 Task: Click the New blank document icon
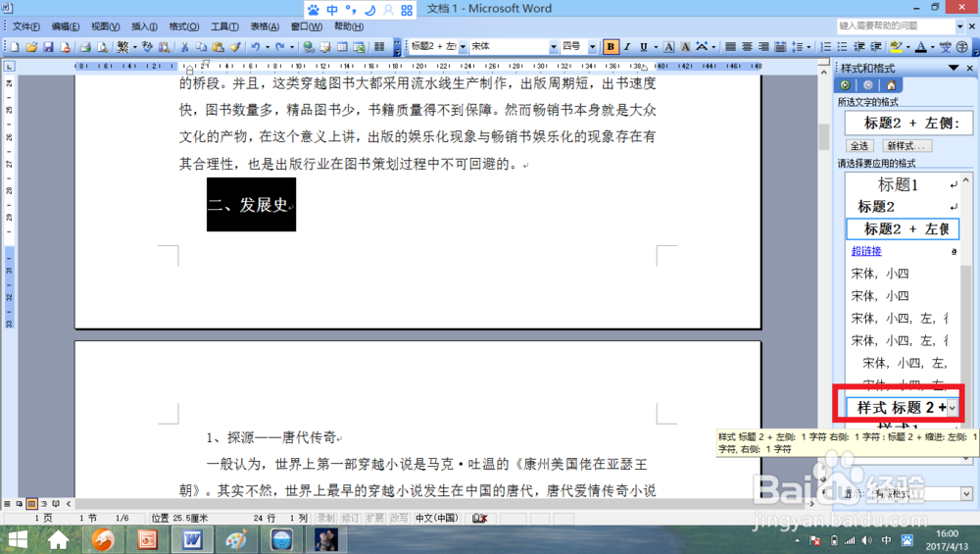[x=15, y=47]
